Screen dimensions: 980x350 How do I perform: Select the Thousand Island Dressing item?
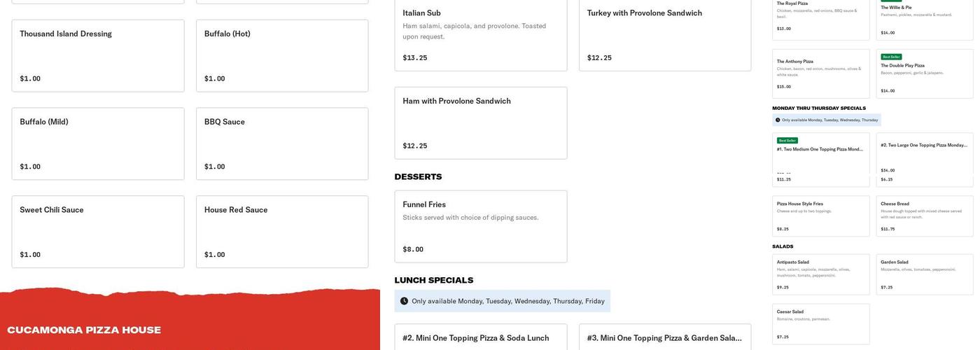98,55
